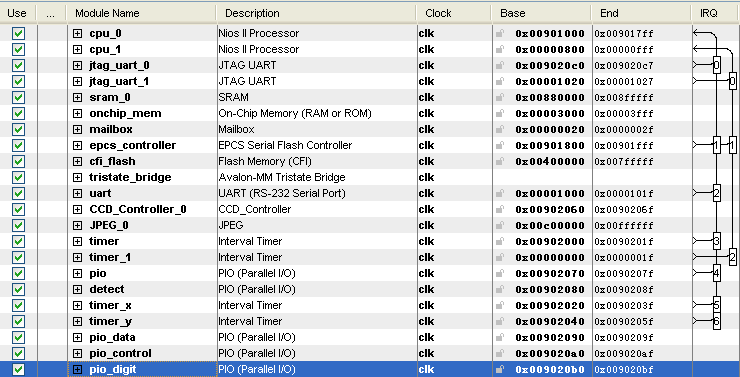Expand the CCD_Controller_0 component

pos(77,209)
